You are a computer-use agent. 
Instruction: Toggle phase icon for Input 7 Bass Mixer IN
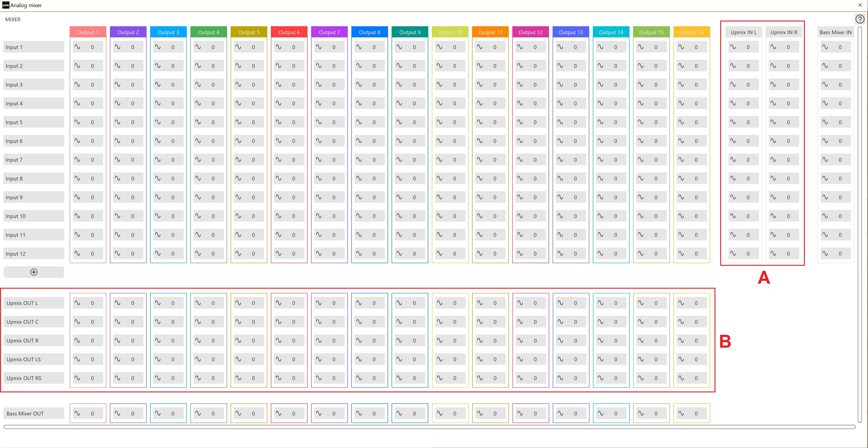tap(825, 160)
